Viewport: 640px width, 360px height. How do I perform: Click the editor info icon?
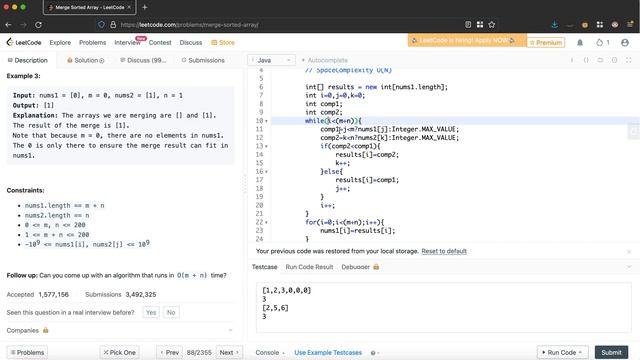click(x=572, y=60)
